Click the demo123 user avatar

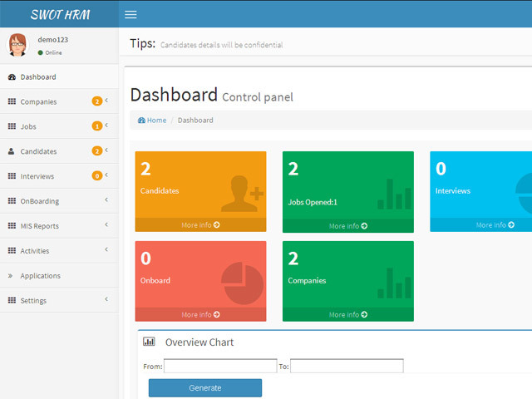click(x=17, y=45)
